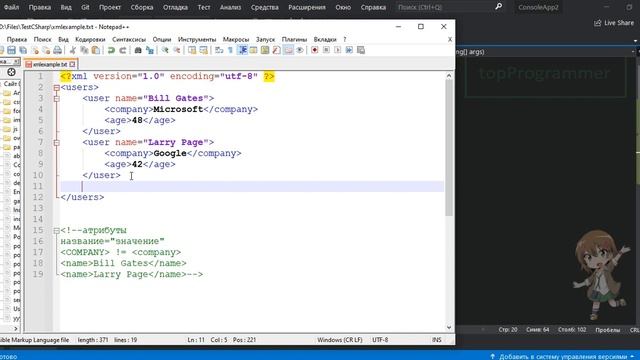Image resolution: width=640 pixels, height=360 pixels.
Task: Click the Zoom In toolbar icon
Action: (x=165, y=50)
